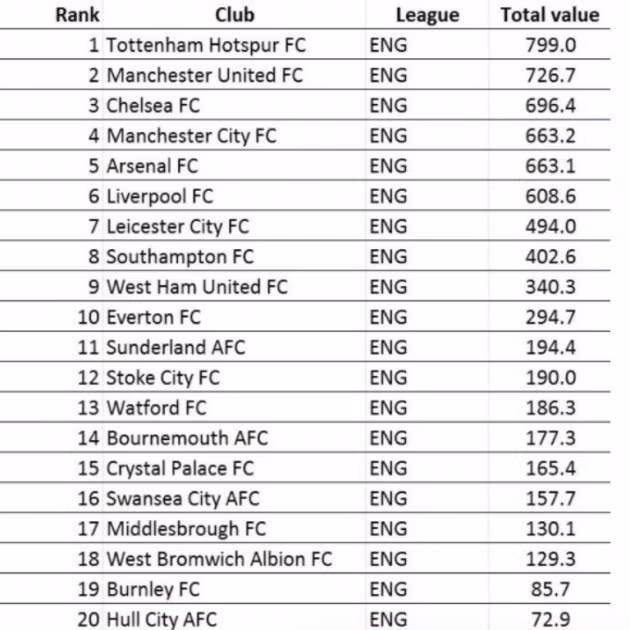
Task: Click the Arsenal FC club name
Action: pos(152,166)
